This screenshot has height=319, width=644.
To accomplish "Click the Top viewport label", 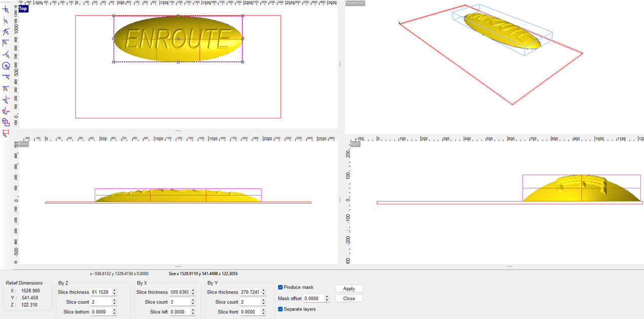I will (23, 9).
